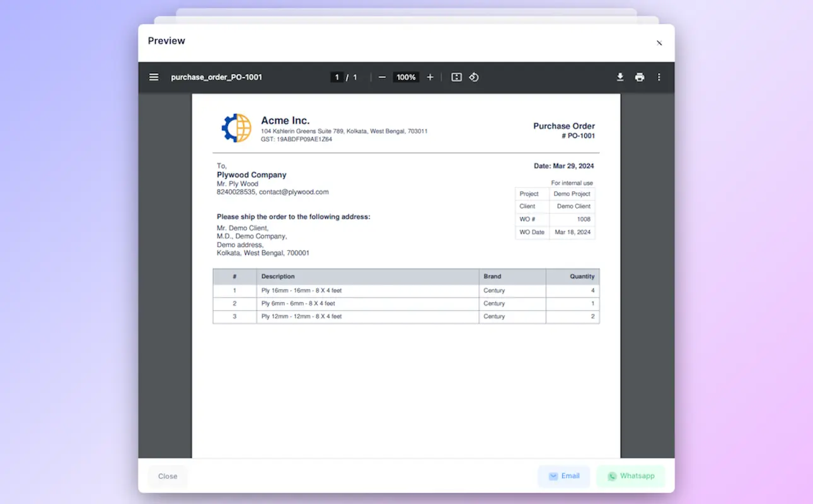813x504 pixels.
Task: Open the more options menu
Action: point(659,77)
